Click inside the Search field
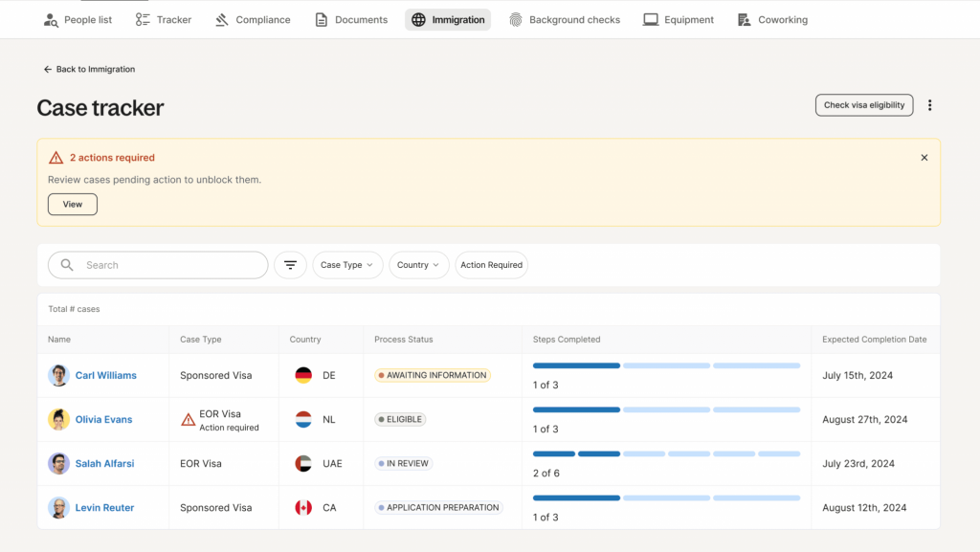 (158, 265)
